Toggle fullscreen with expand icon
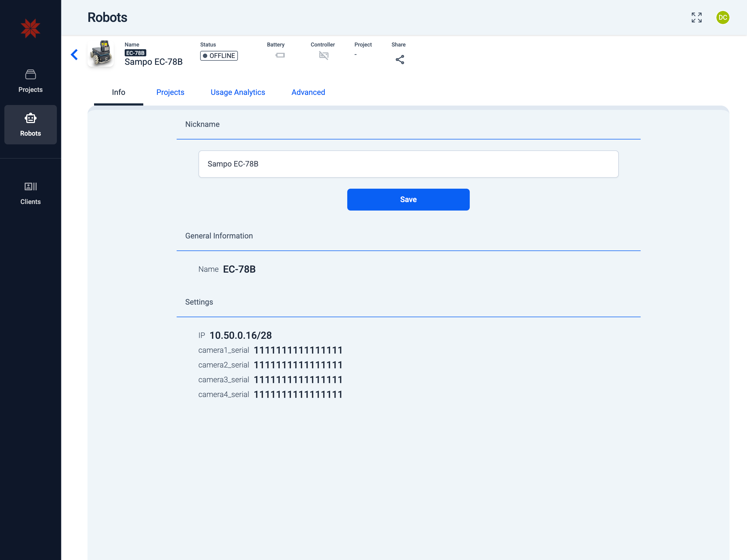747x560 pixels. click(x=696, y=17)
